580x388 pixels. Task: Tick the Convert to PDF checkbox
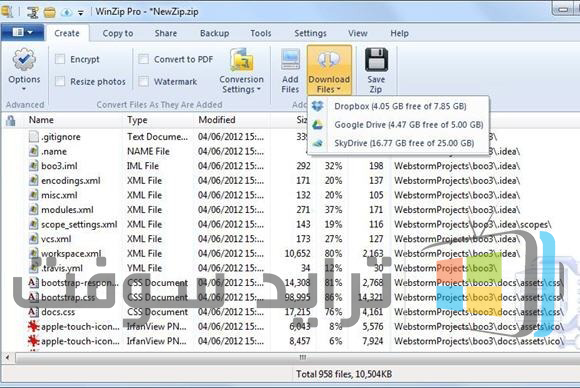pyautogui.click(x=144, y=59)
